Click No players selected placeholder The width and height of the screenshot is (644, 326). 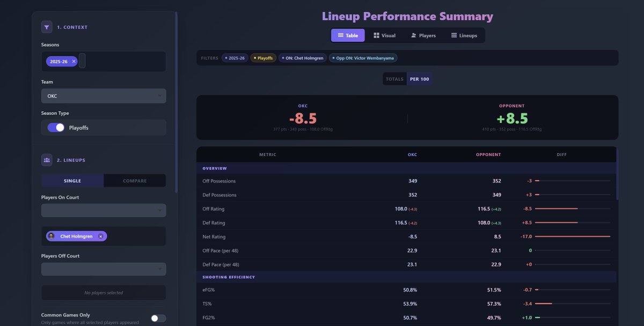click(x=104, y=293)
